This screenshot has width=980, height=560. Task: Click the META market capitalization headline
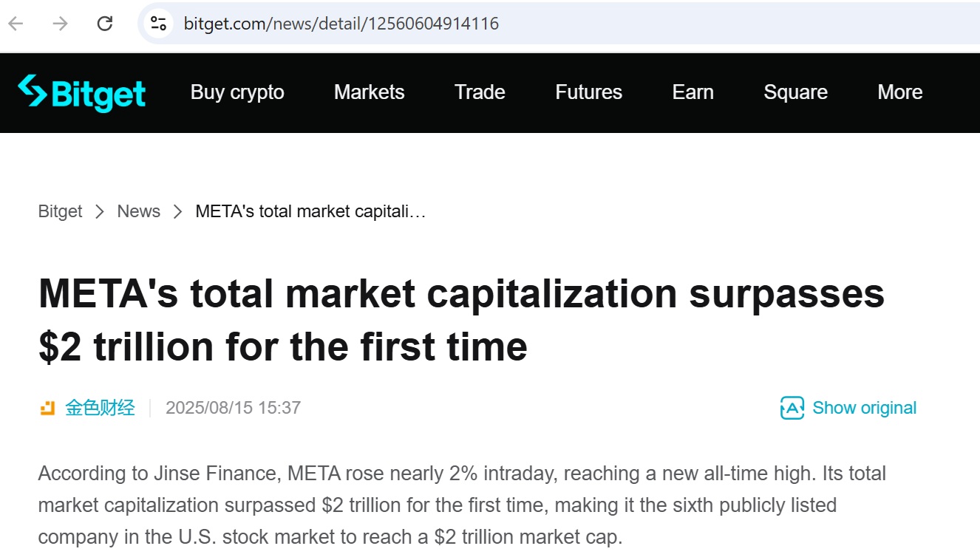pos(461,319)
